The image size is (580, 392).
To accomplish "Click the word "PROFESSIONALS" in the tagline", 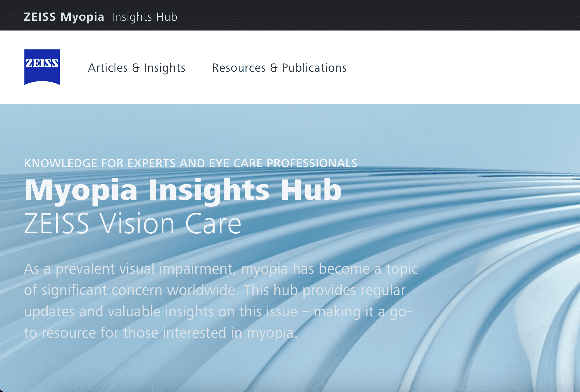I will pyautogui.click(x=312, y=163).
